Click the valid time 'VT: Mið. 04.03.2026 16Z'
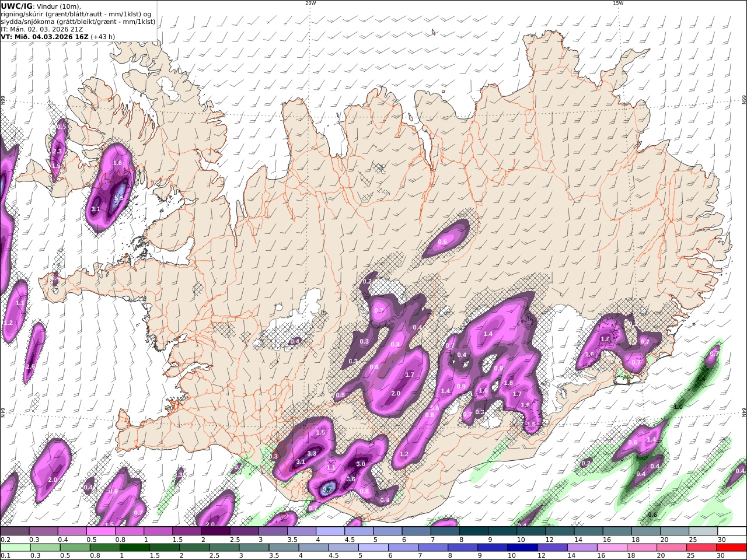Viewport: 747px width, 560px height. point(44,36)
